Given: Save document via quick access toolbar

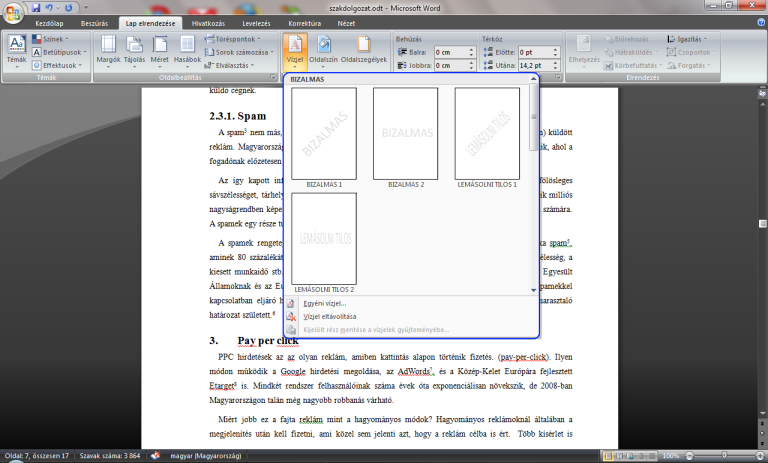Looking at the screenshot, I should 36,8.
